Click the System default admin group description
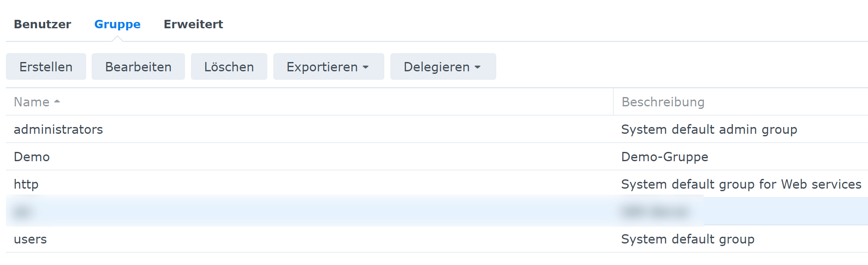This screenshot has width=868, height=265. coord(709,130)
